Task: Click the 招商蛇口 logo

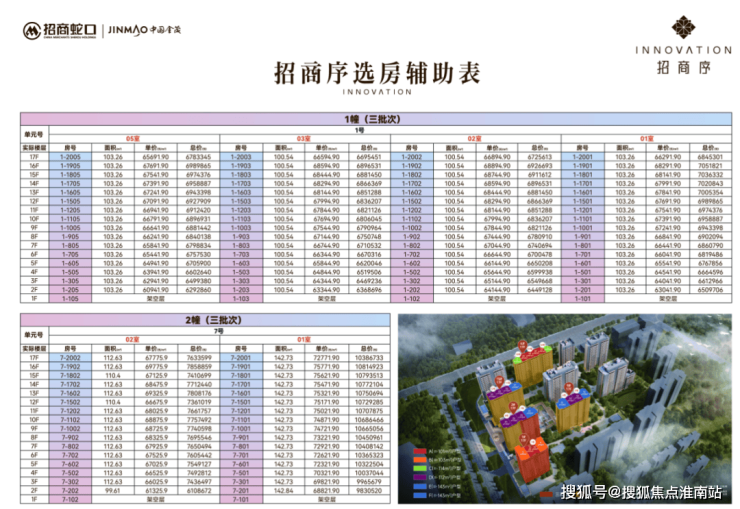Action: tap(60, 31)
